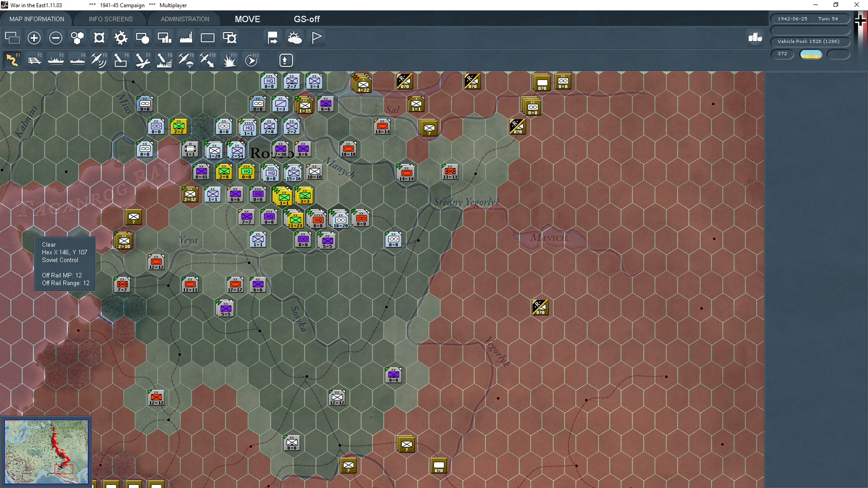Toggle the hex grid display icon
868x488 pixels.
pyautogui.click(x=77, y=38)
